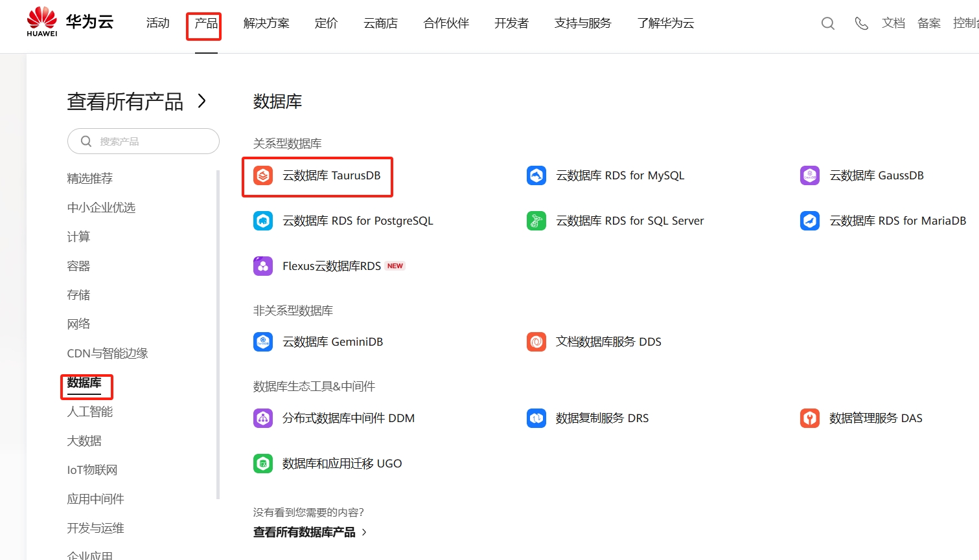Open the 支持与服务 menu
979x560 pixels.
(582, 23)
